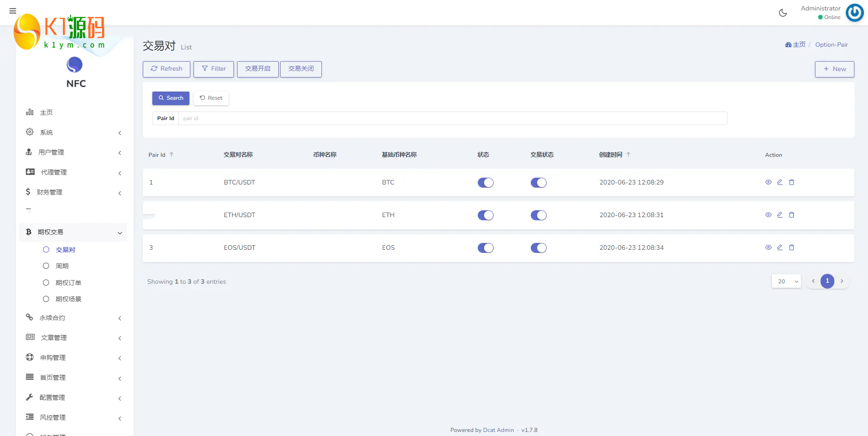Image resolution: width=868 pixels, height=436 pixels.
Task: Click the 财务管理 dollar icon
Action: pyautogui.click(x=28, y=192)
